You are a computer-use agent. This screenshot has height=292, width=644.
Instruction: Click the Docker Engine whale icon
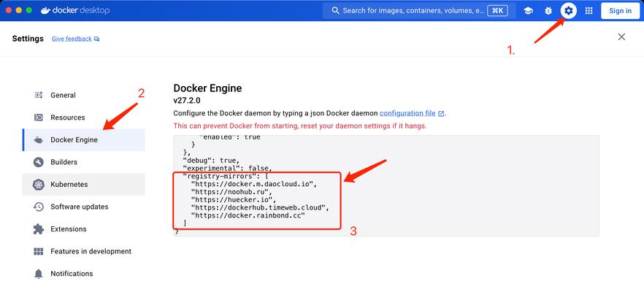pyautogui.click(x=39, y=139)
